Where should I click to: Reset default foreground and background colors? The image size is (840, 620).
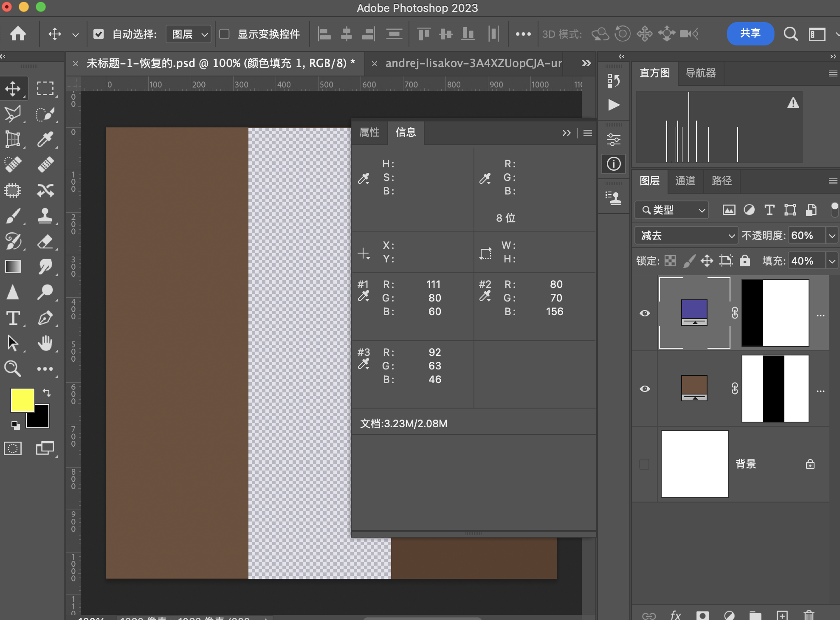pos(15,425)
